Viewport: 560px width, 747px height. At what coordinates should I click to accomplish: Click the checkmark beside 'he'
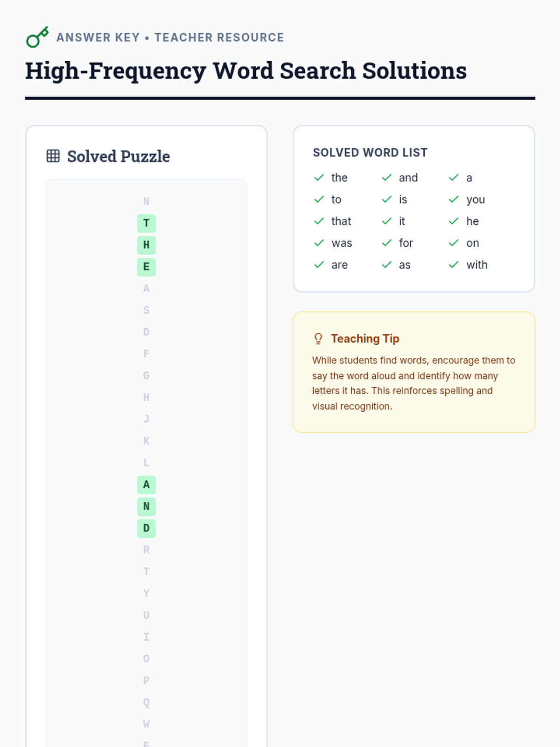click(454, 221)
